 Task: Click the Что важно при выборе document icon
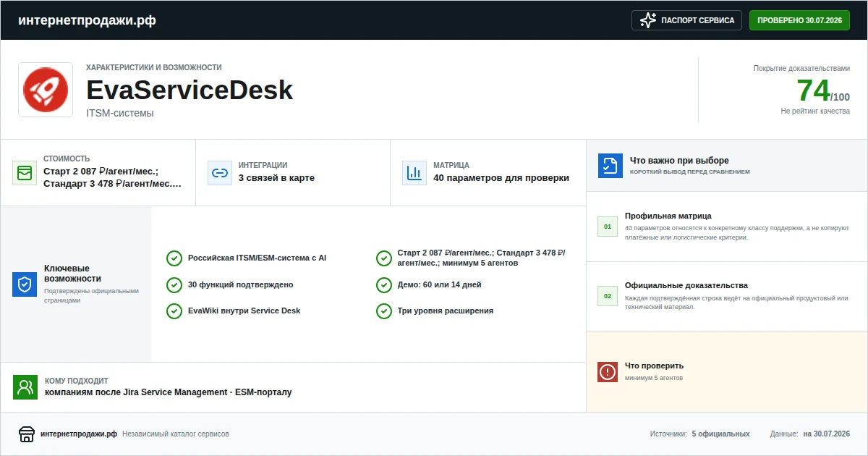tap(610, 166)
